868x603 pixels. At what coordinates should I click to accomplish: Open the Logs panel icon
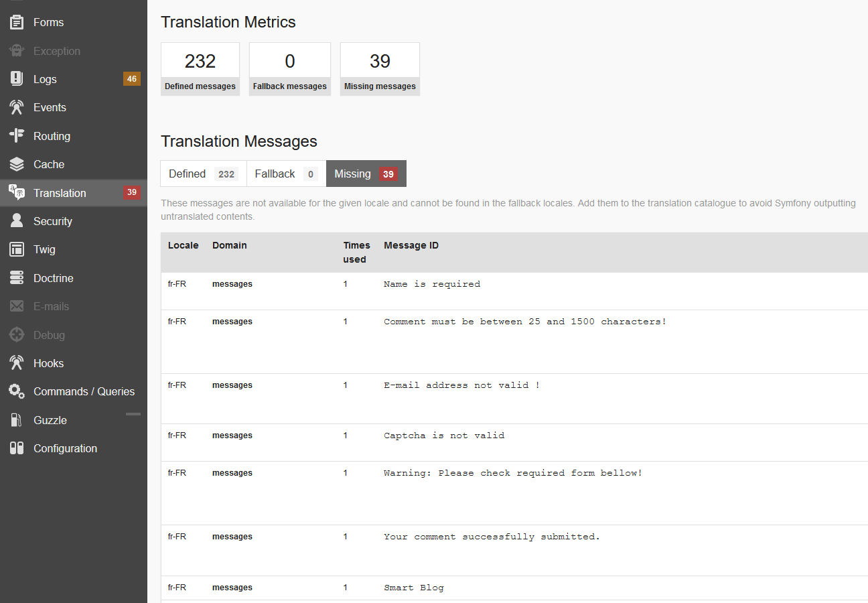pos(17,79)
